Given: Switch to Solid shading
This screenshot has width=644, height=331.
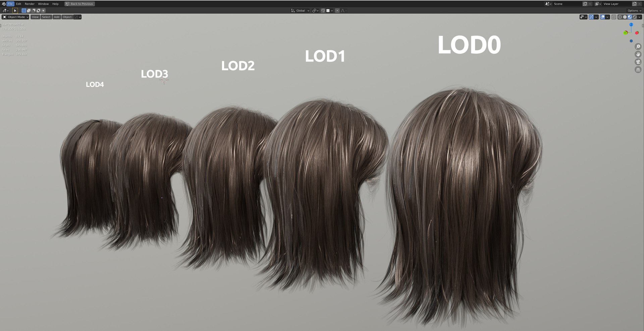Looking at the screenshot, I should [x=625, y=17].
